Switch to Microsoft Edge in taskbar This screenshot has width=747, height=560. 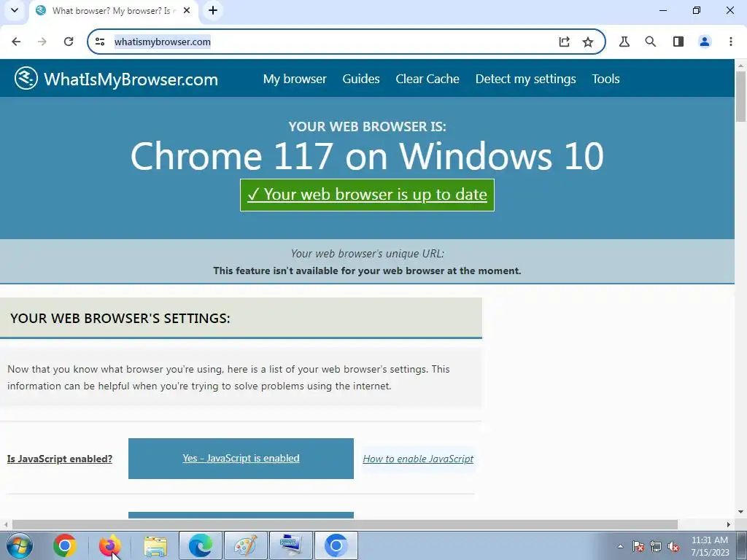click(x=201, y=545)
